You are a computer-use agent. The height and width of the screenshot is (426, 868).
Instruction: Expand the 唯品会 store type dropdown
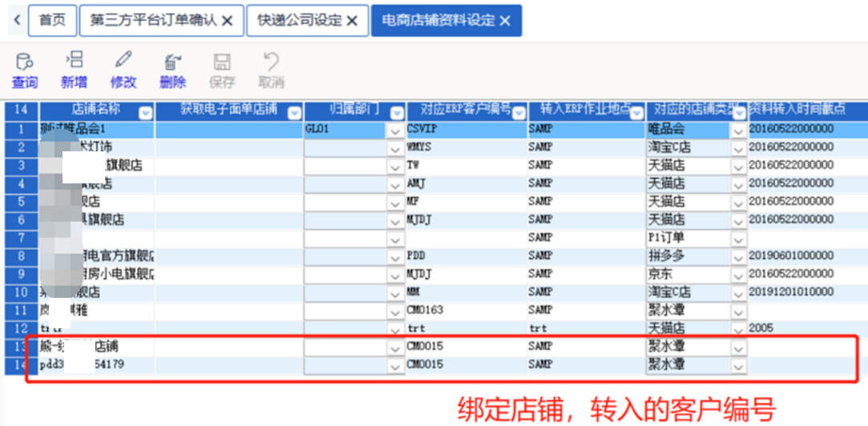(x=737, y=130)
